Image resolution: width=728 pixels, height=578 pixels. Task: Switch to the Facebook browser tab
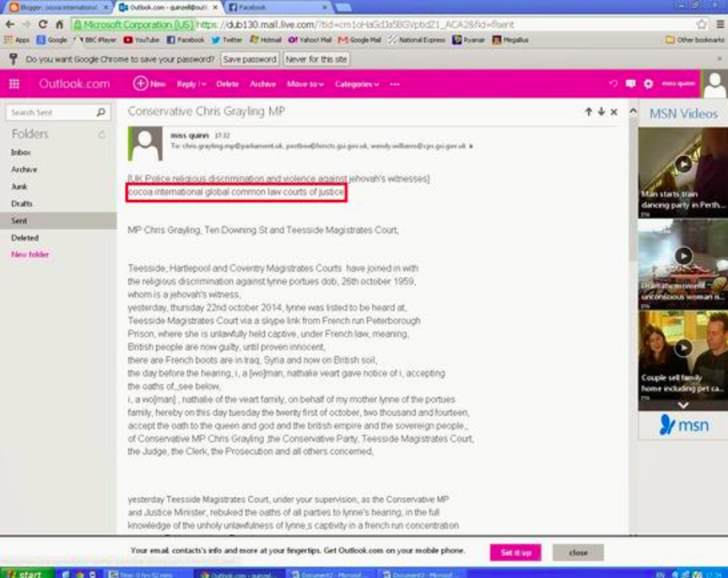[278, 8]
